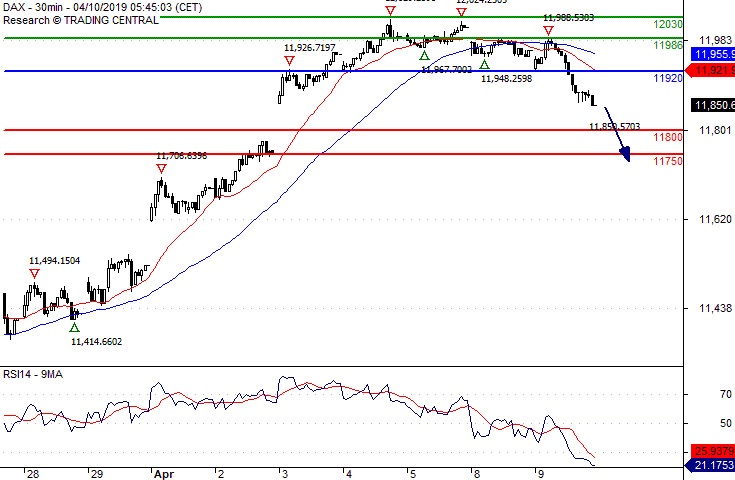Click the RSI14 - 9MA indicator label
735x480 pixels.
[x=33, y=375]
